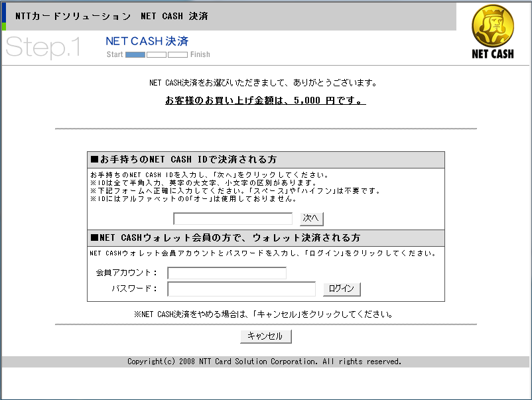Click the 'NET CASHウォレット会員の方で' section header
This screenshot has width=532, height=400.
click(x=266, y=238)
